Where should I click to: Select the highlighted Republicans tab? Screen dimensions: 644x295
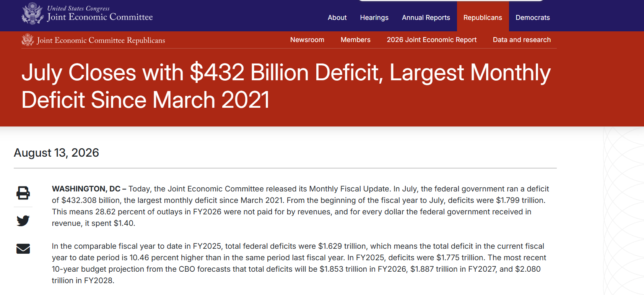[x=483, y=18]
